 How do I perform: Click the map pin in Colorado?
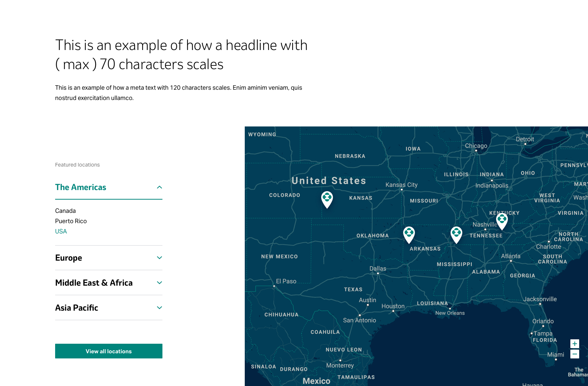click(x=327, y=199)
